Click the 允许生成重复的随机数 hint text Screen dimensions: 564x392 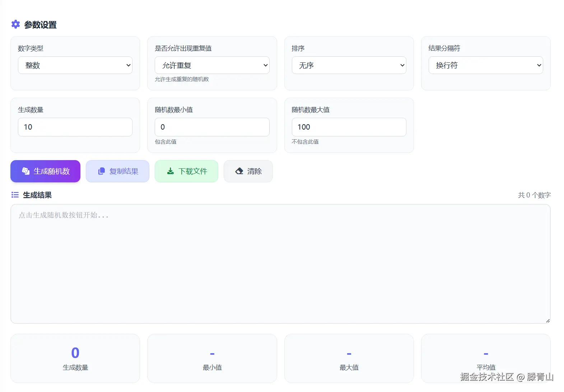[x=182, y=79]
